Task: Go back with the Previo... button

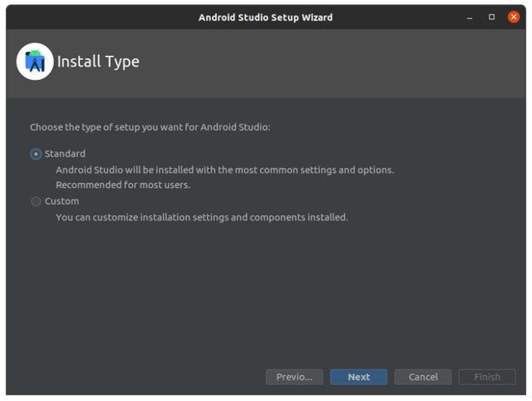Action: point(294,377)
